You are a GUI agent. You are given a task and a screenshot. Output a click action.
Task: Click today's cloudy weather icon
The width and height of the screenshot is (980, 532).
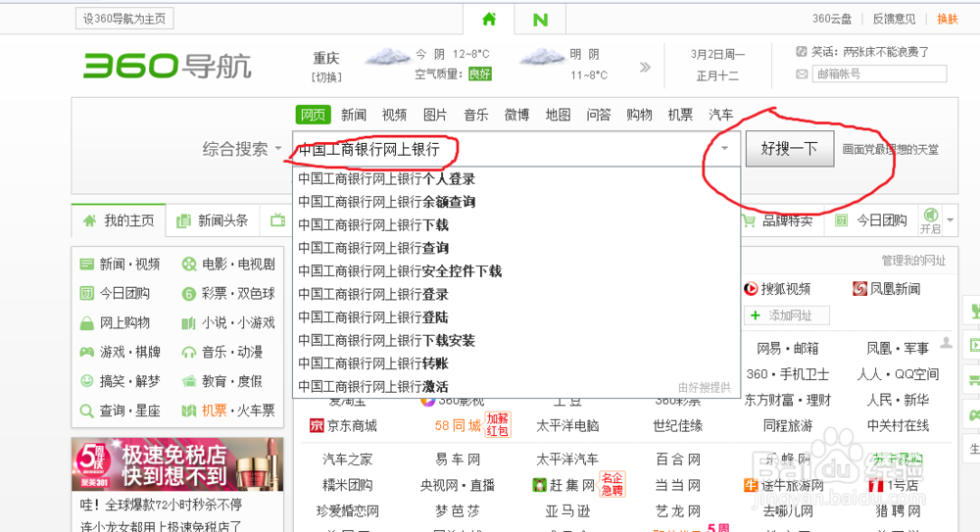tap(387, 57)
